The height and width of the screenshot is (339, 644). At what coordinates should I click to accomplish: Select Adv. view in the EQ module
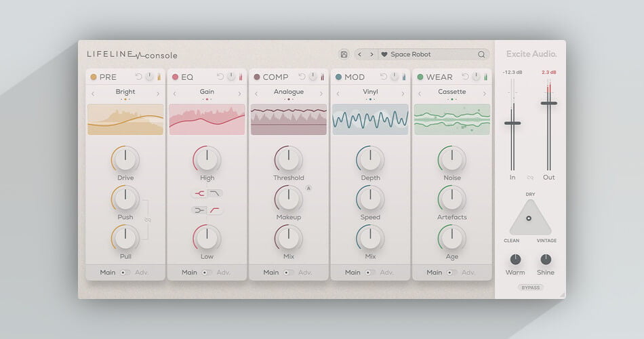click(224, 273)
